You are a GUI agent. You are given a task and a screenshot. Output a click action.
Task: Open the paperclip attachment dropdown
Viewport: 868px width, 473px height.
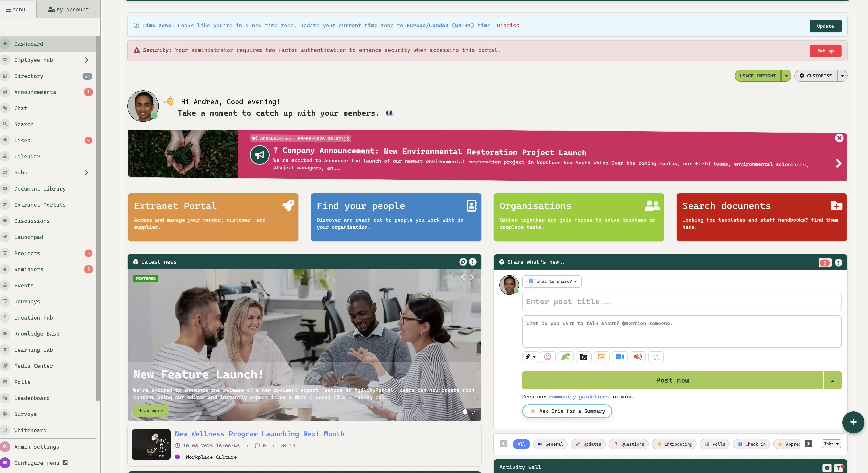(530, 357)
